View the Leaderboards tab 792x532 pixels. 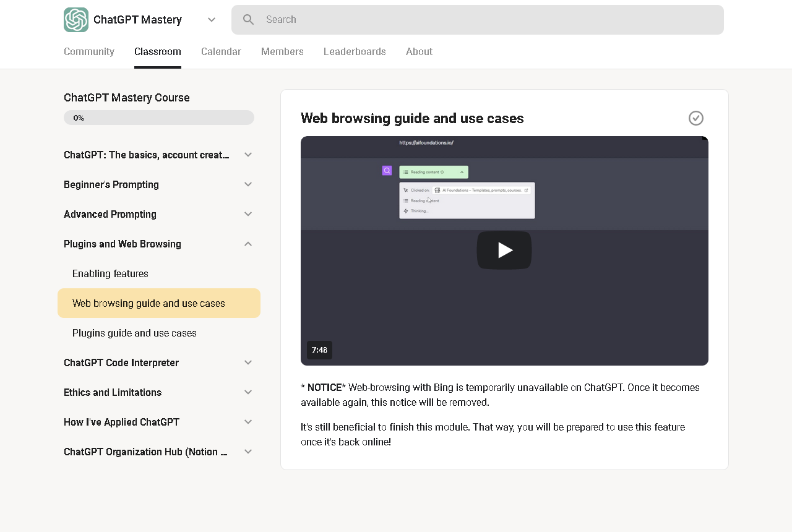355,51
